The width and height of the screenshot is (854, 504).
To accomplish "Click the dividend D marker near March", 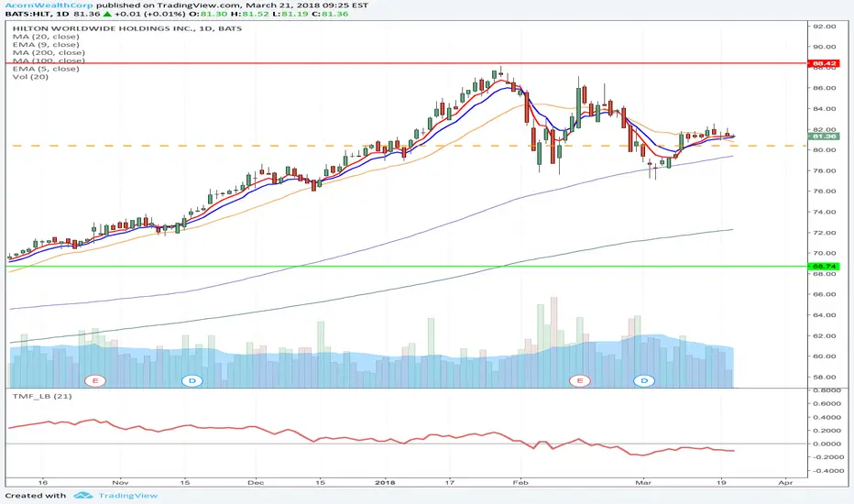I will [x=644, y=380].
